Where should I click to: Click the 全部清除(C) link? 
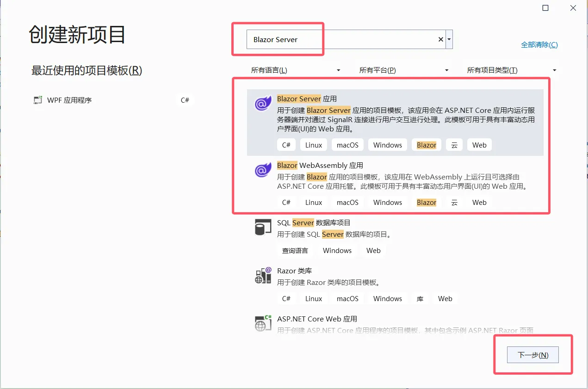click(x=539, y=45)
